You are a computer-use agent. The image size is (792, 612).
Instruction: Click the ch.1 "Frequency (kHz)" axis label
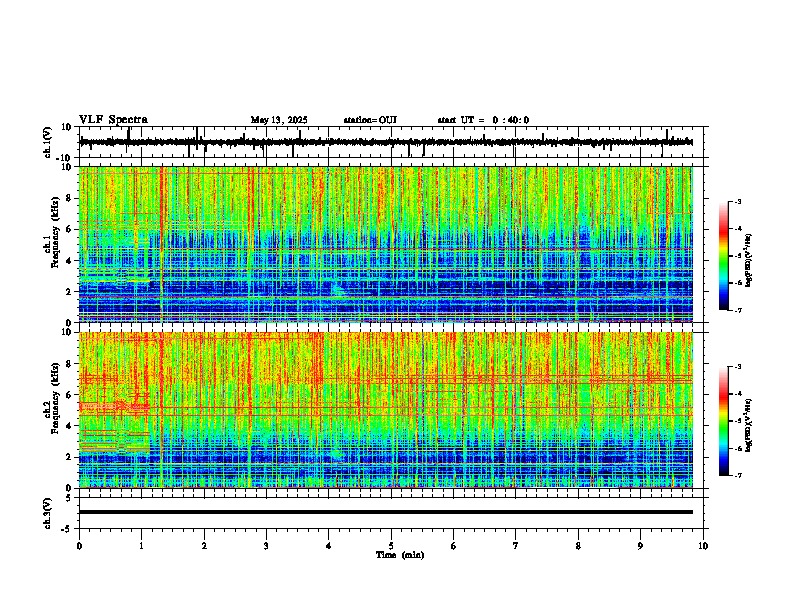click(55, 232)
